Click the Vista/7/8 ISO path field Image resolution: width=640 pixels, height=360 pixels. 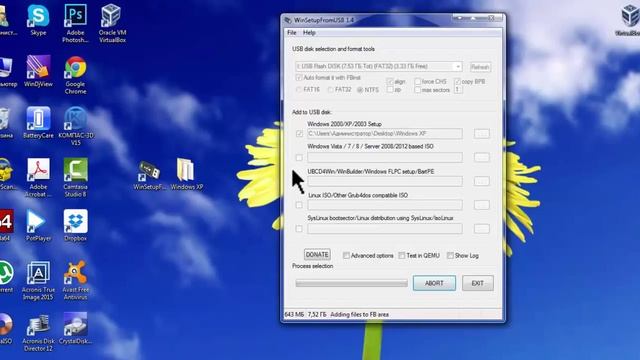coord(385,157)
